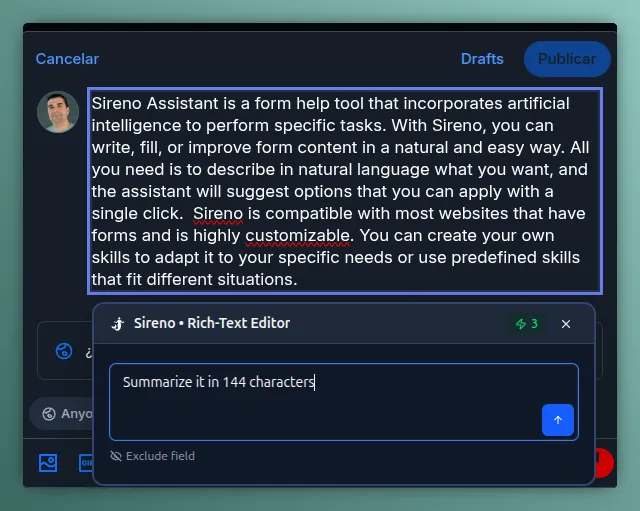Click the GIF icon in the bottom toolbar
Image resolution: width=640 pixels, height=511 pixels.
[x=78, y=463]
